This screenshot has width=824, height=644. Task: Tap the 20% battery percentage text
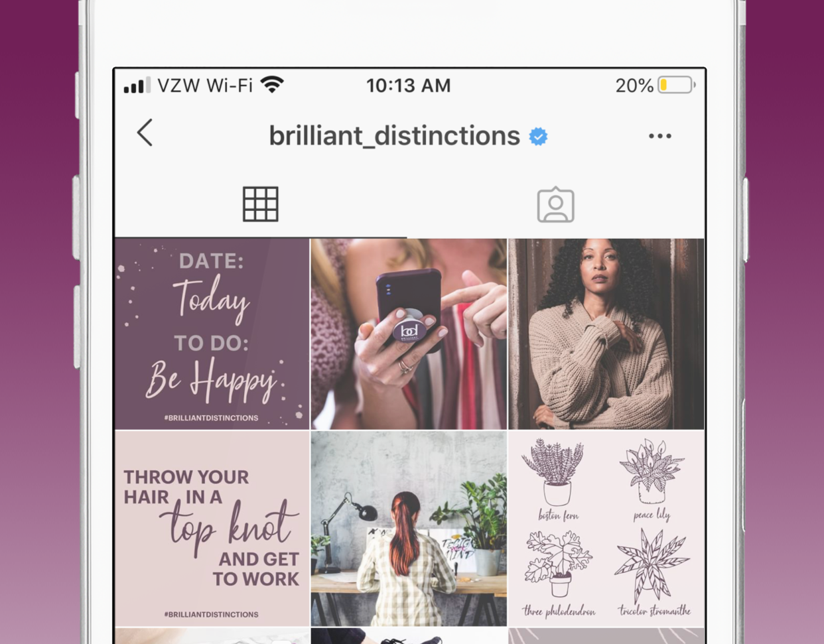coord(634,86)
